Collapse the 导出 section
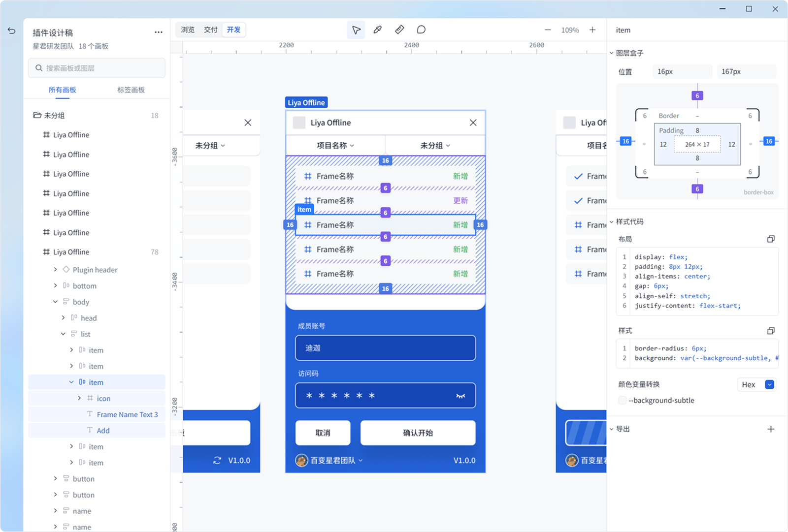 coord(612,429)
